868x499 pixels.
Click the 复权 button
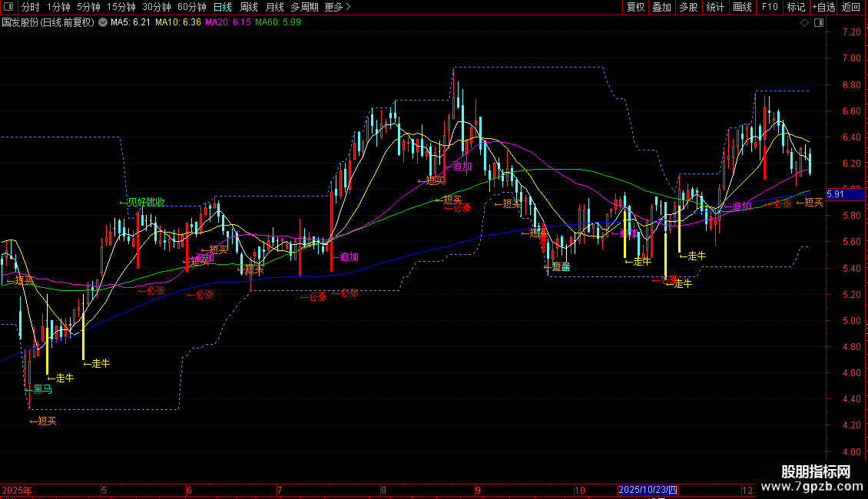click(635, 7)
